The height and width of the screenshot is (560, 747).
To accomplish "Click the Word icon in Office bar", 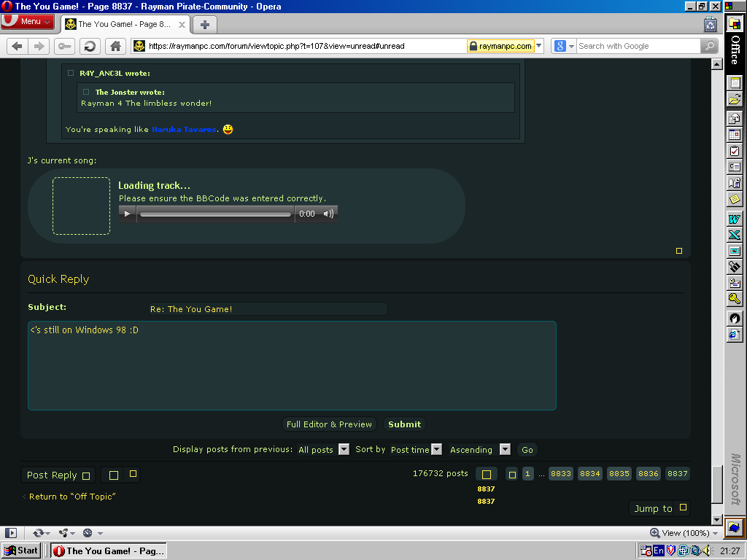I will coord(735,219).
